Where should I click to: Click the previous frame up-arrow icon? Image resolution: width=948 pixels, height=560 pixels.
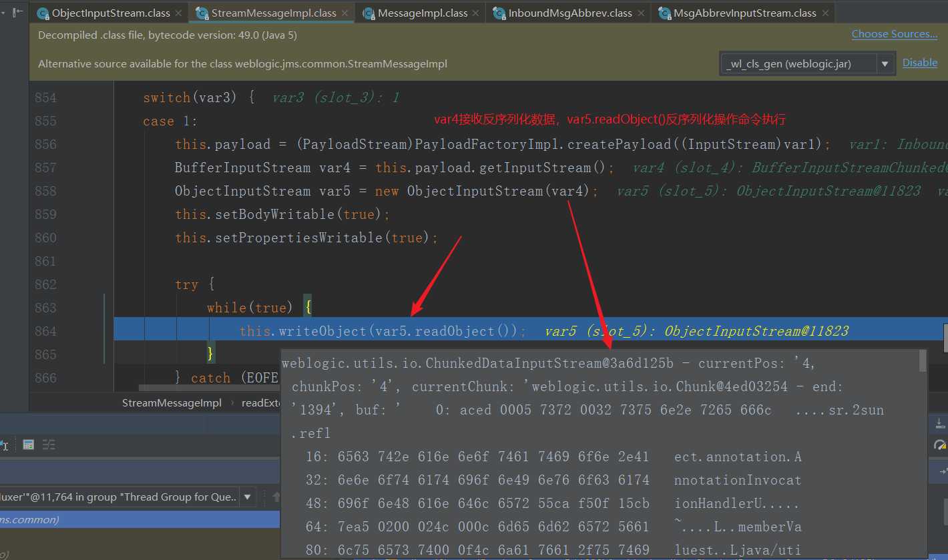pyautogui.click(x=276, y=497)
